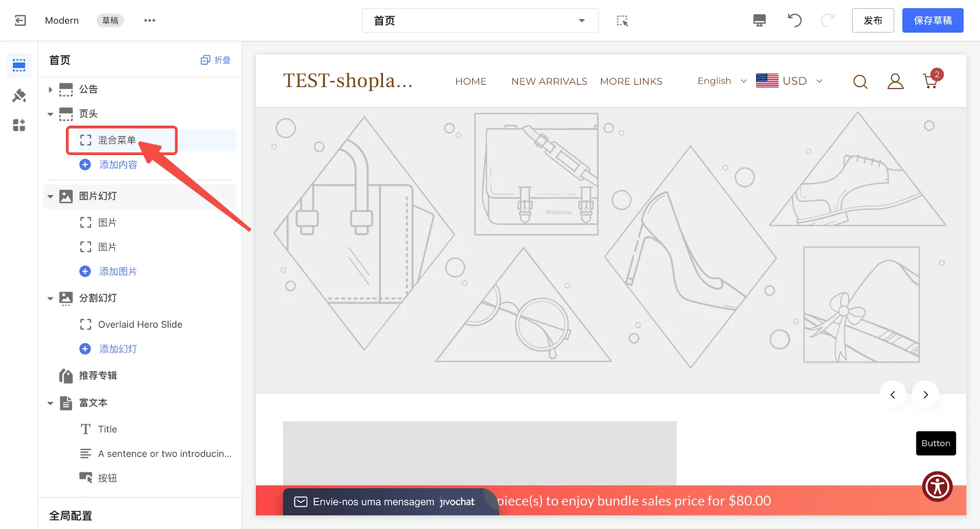
Task: Click the black Button in preview
Action: [935, 443]
